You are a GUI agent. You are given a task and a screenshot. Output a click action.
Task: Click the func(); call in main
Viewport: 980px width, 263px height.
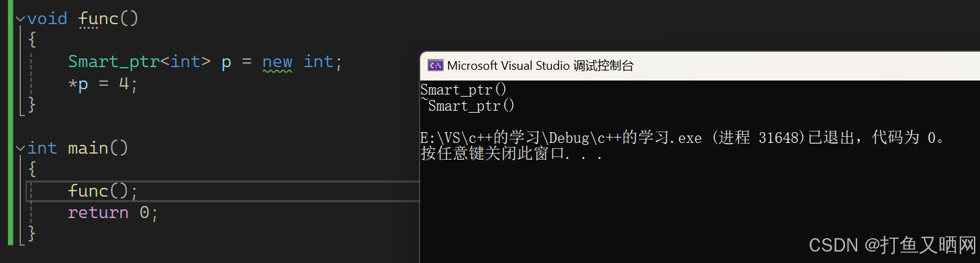coord(103,191)
